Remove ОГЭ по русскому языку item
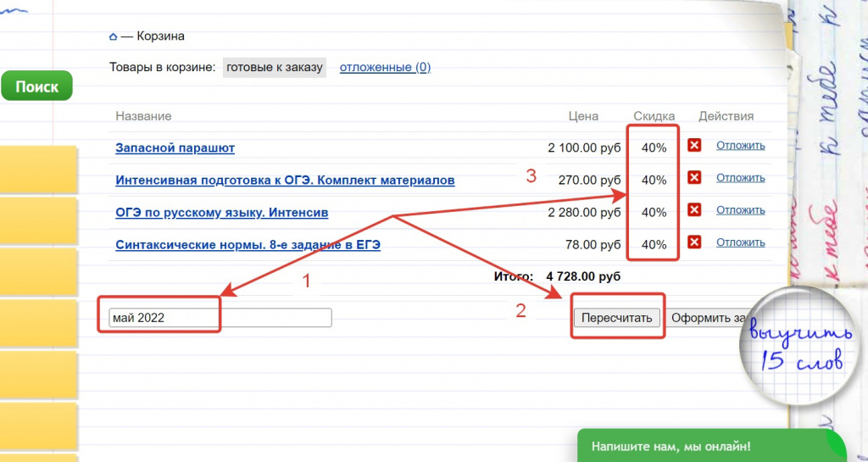This screenshot has width=868, height=462. [x=694, y=210]
